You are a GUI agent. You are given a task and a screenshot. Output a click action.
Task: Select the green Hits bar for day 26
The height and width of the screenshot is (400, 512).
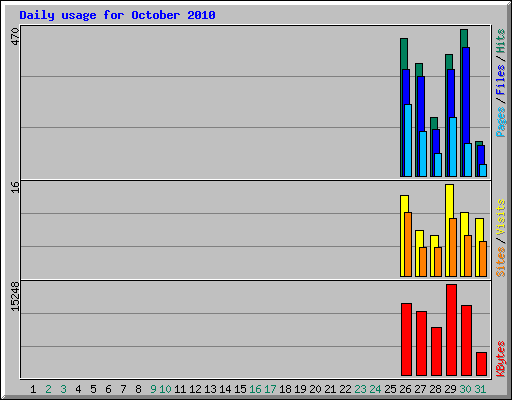tap(404, 53)
